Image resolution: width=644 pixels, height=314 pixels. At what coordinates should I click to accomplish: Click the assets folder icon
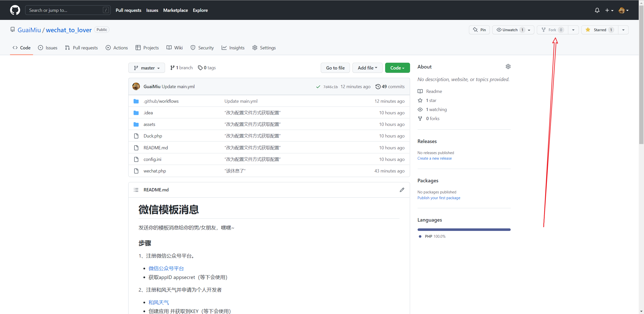pyautogui.click(x=136, y=124)
